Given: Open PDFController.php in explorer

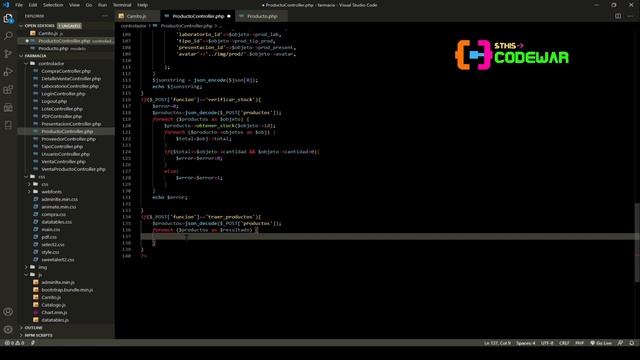Looking at the screenshot, I should pos(62,116).
